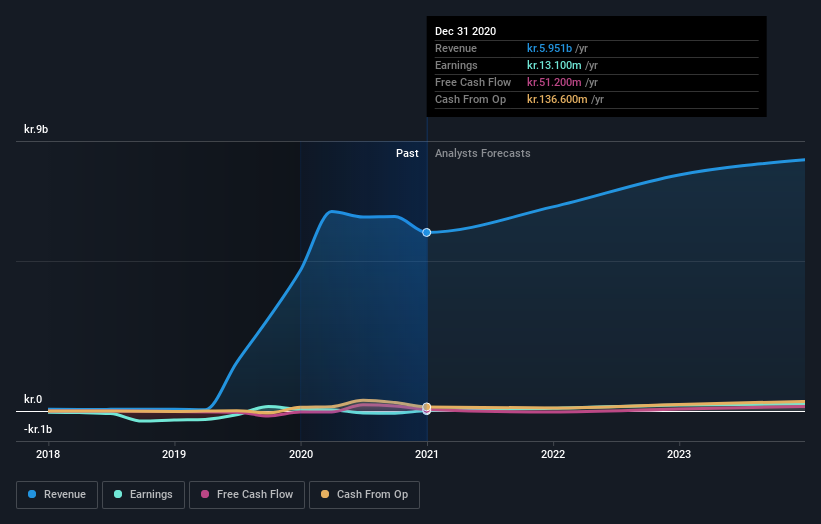Click the 2020 x-axis label
Screen dimensions: 821x524
301,454
